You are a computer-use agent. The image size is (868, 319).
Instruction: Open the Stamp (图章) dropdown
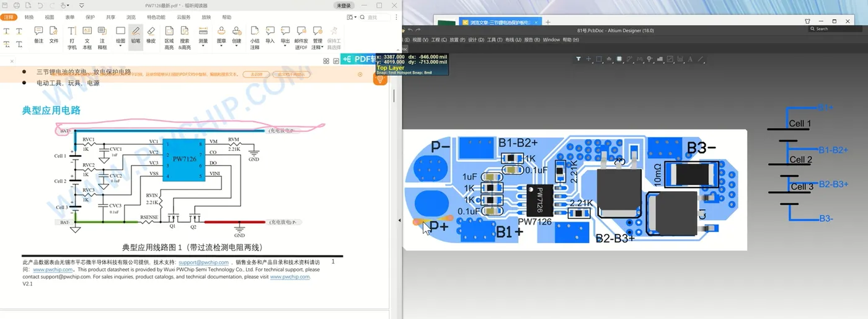point(221,36)
